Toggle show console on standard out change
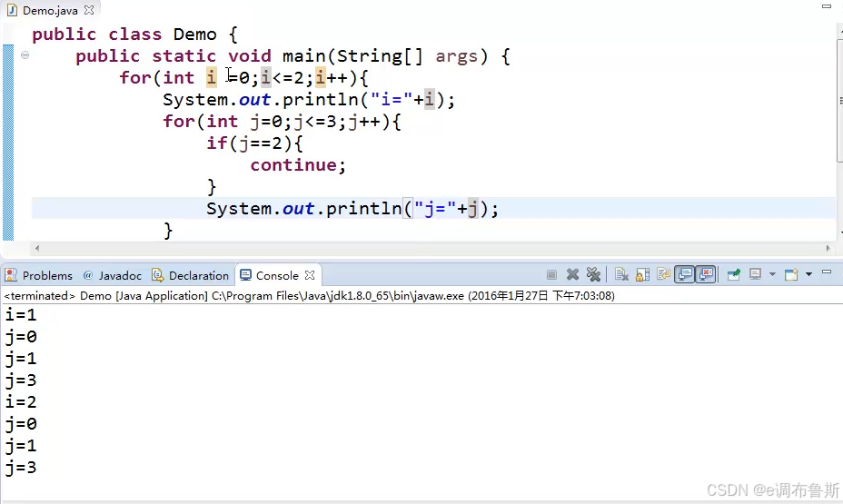The height and width of the screenshot is (504, 843). [685, 275]
